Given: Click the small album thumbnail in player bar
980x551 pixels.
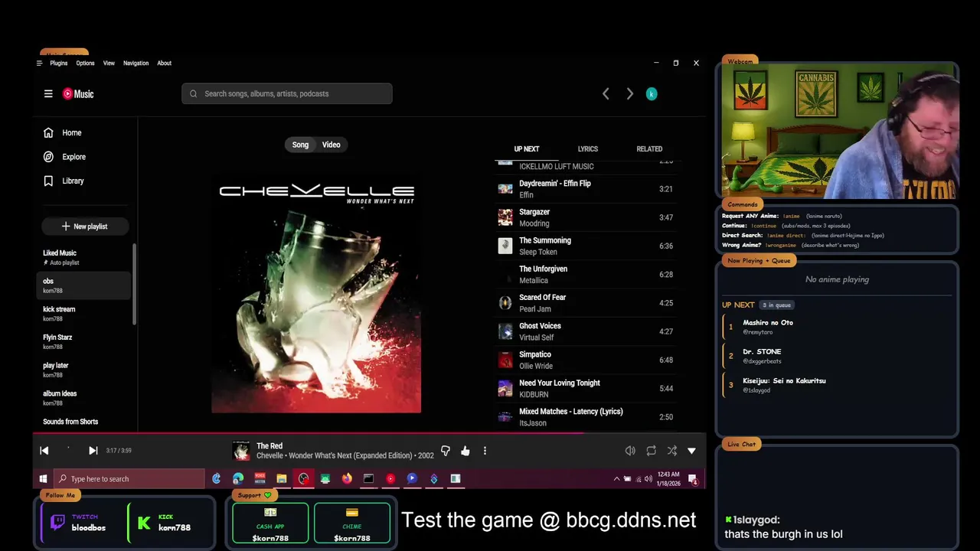Looking at the screenshot, I should (241, 451).
